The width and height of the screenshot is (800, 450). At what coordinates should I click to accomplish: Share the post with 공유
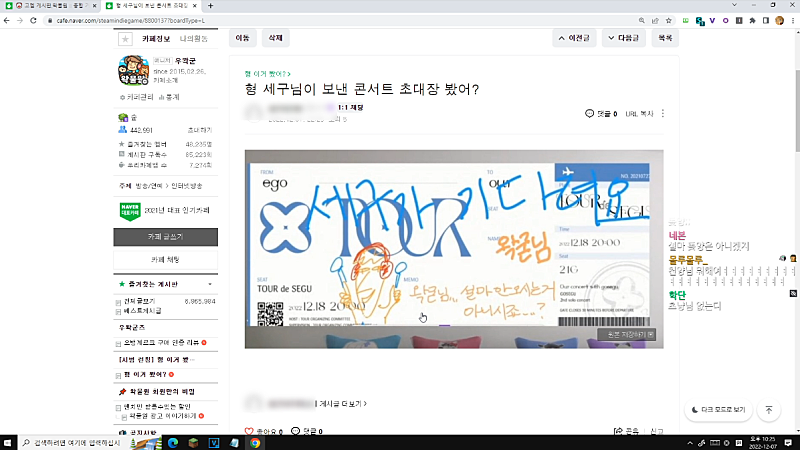(x=626, y=431)
